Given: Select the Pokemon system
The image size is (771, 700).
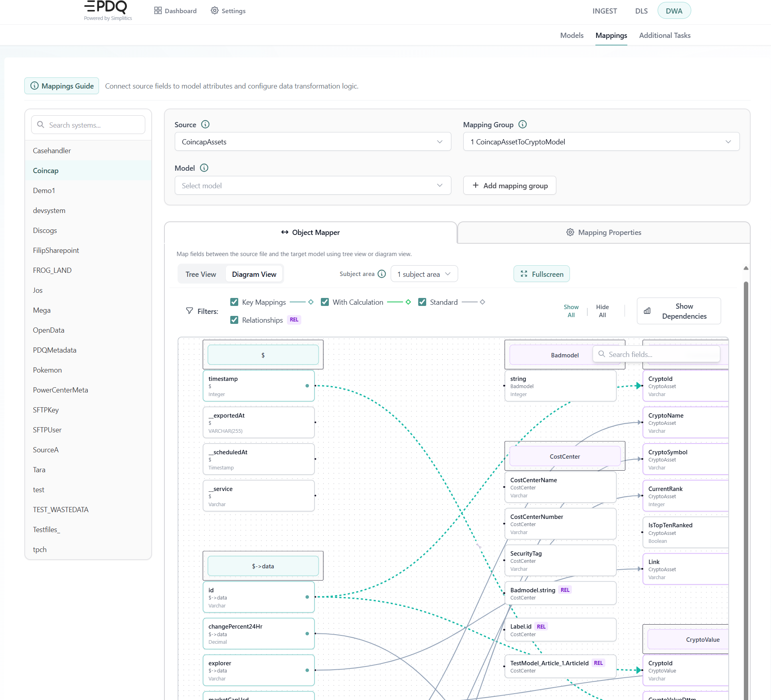Looking at the screenshot, I should point(88,370).
